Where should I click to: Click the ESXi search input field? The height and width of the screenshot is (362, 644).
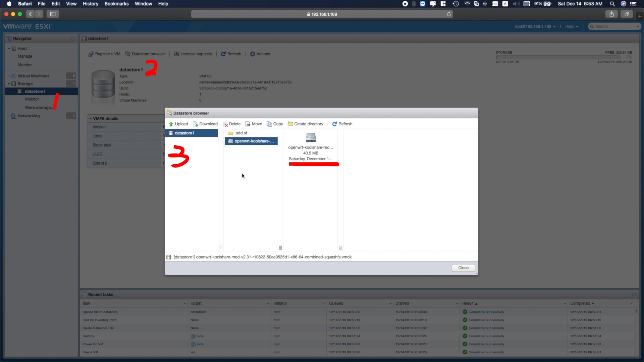614,26
